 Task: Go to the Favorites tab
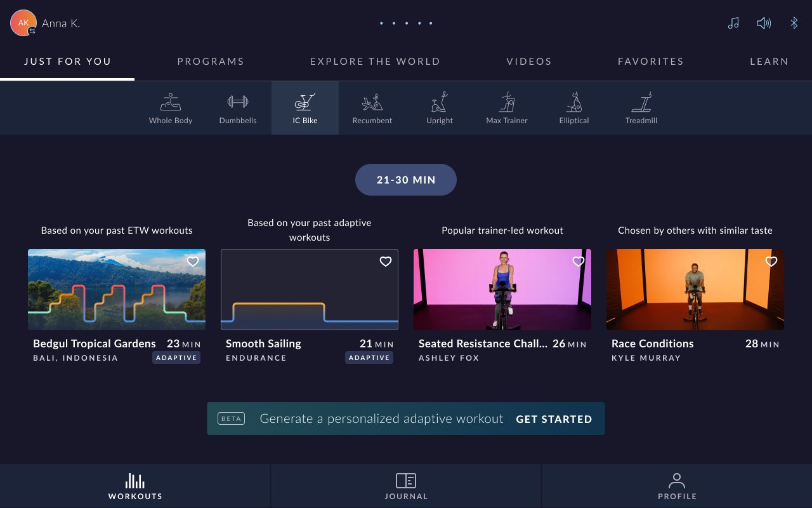coord(651,62)
